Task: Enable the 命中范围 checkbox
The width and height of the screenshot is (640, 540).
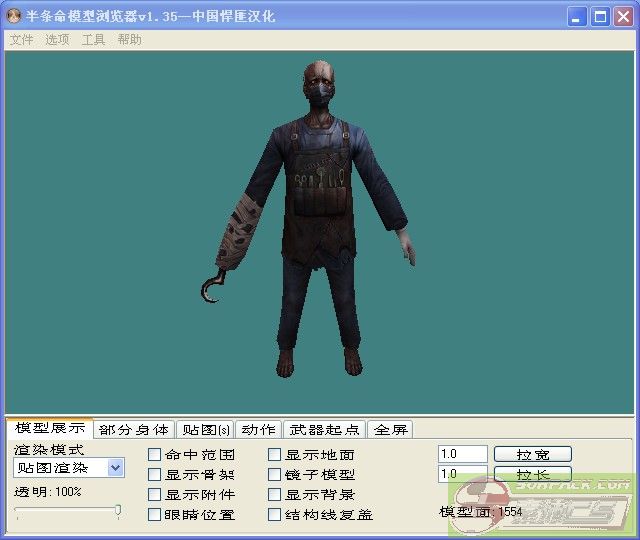Action: 155,455
